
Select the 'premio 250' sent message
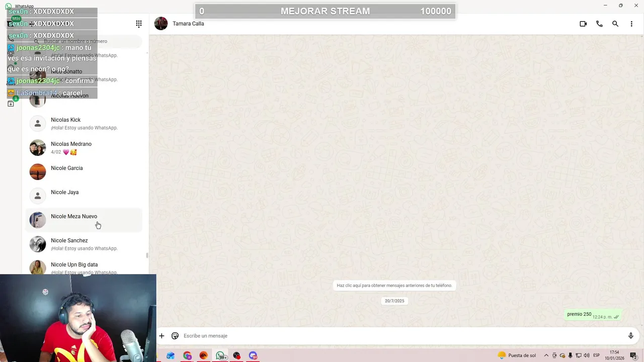[593, 315]
